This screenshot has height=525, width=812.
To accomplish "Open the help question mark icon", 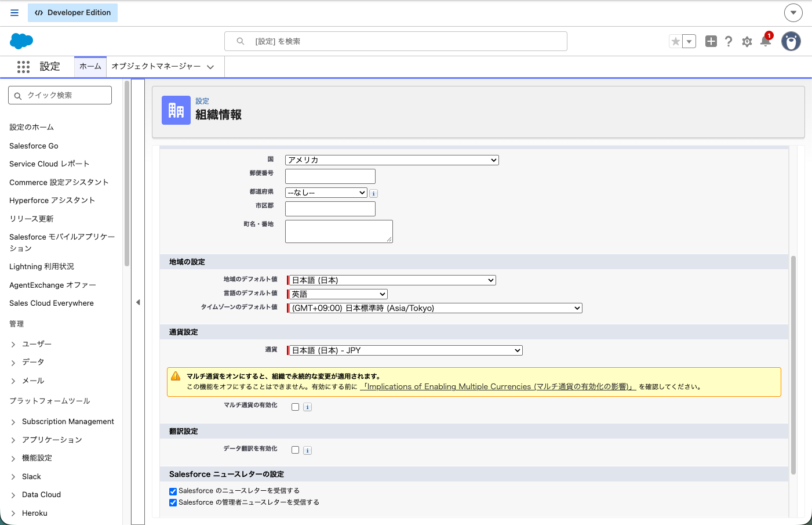I will pos(729,41).
